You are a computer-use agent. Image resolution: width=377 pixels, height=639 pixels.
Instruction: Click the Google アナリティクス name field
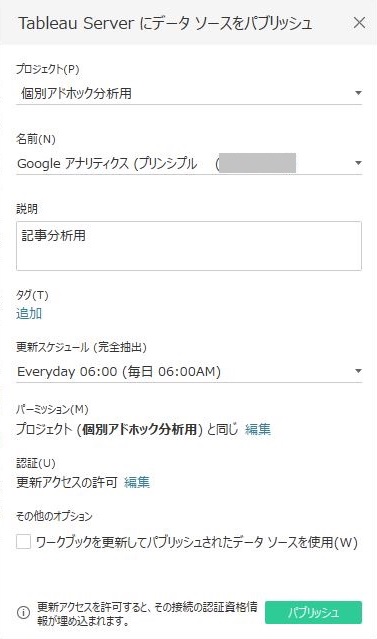point(189,163)
